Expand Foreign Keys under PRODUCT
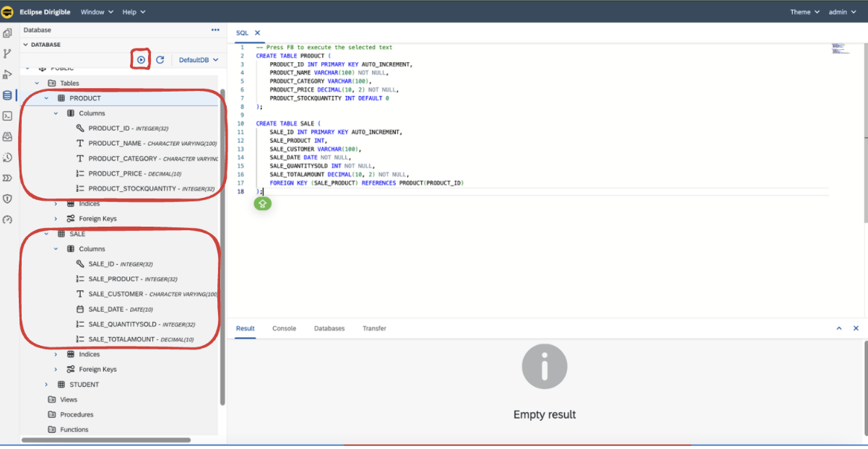Image resolution: width=868 pixels, height=449 pixels. 56,219
